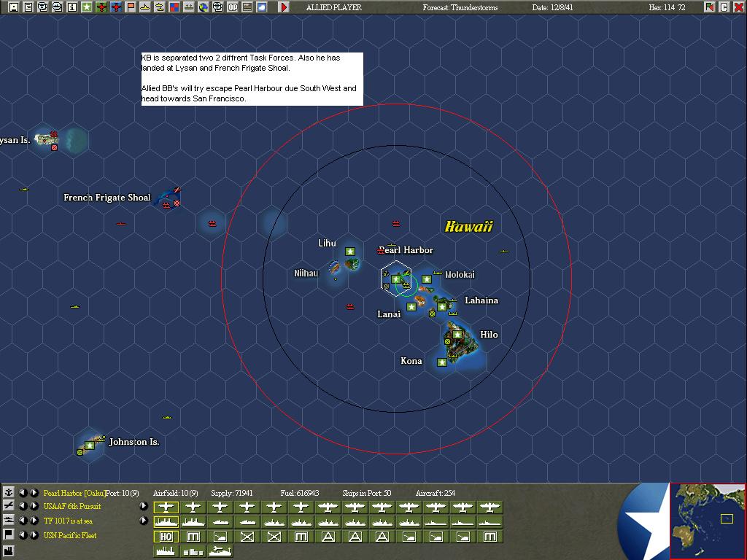The height and width of the screenshot is (560, 747).
Task: Click the single yellow ship toolbar icon
Action: click(145, 7)
